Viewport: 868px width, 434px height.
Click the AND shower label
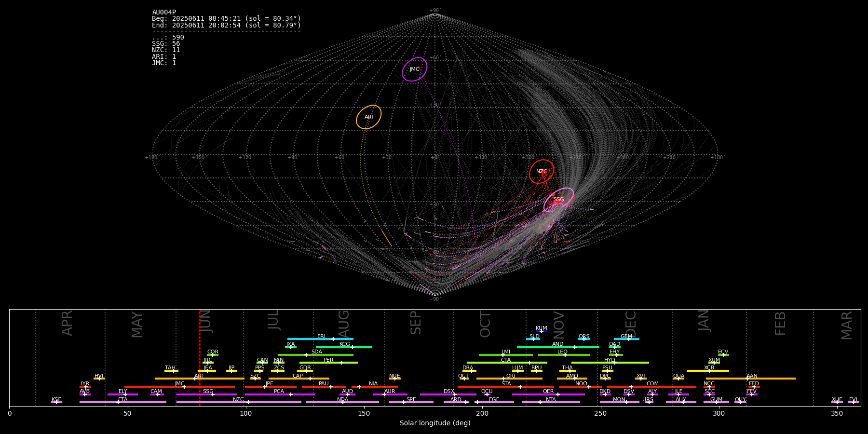(x=557, y=344)
